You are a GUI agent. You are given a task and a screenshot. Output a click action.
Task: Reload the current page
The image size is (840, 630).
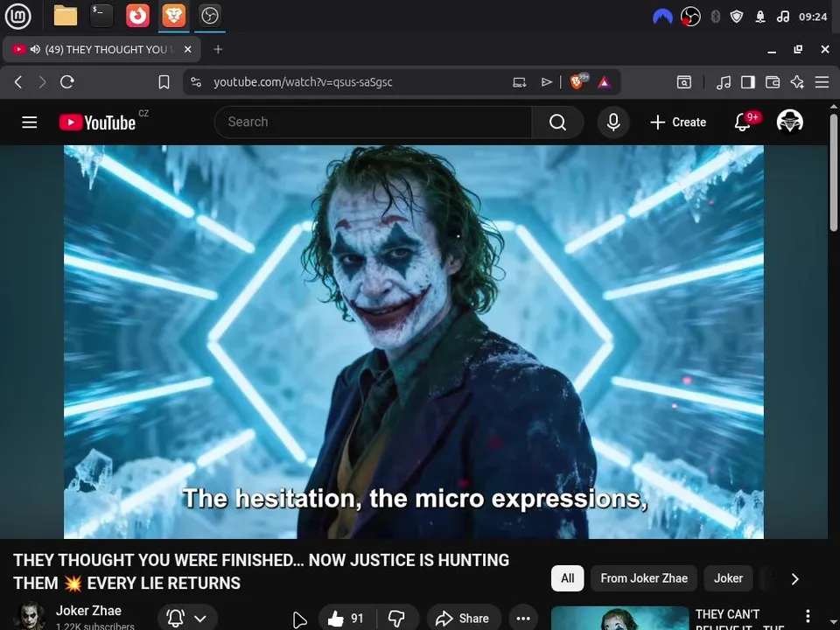67,82
